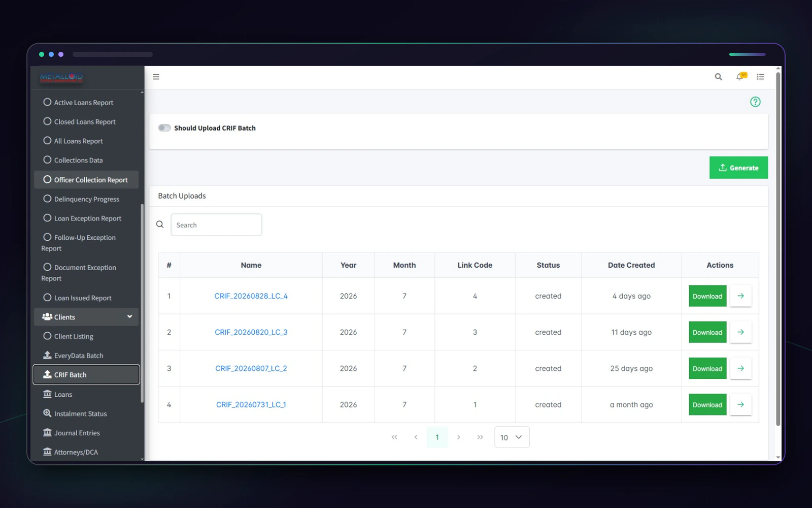This screenshot has width=812, height=508.
Task: Click the magnifier icon beside Search field
Action: pyautogui.click(x=160, y=225)
